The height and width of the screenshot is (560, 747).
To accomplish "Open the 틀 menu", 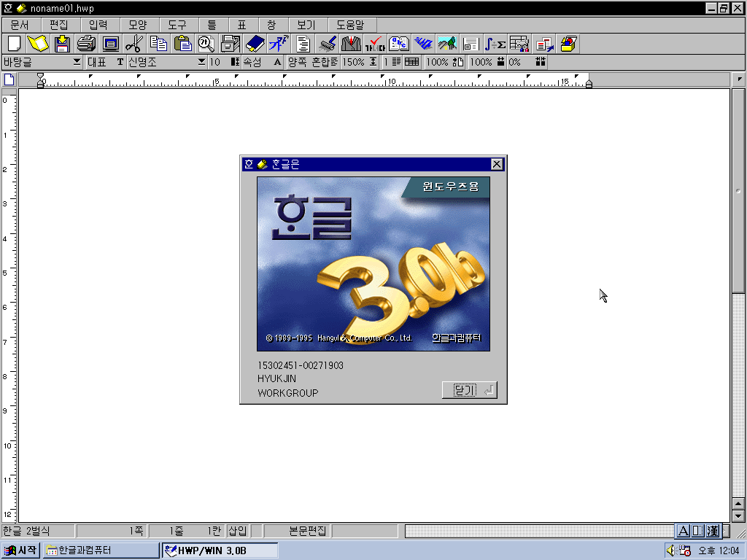I will [x=212, y=25].
